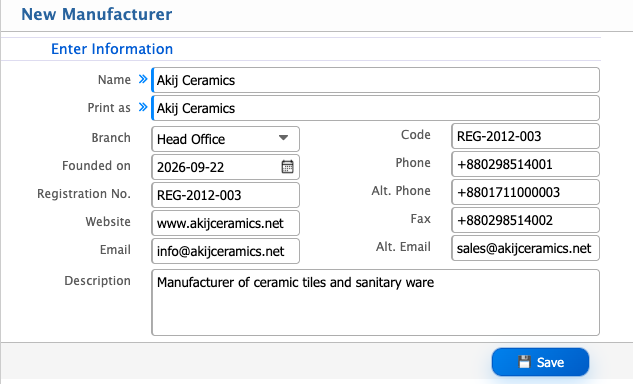Screen dimensions: 633x384
Task: Click the Phone field +880298514001
Action: (x=525, y=164)
